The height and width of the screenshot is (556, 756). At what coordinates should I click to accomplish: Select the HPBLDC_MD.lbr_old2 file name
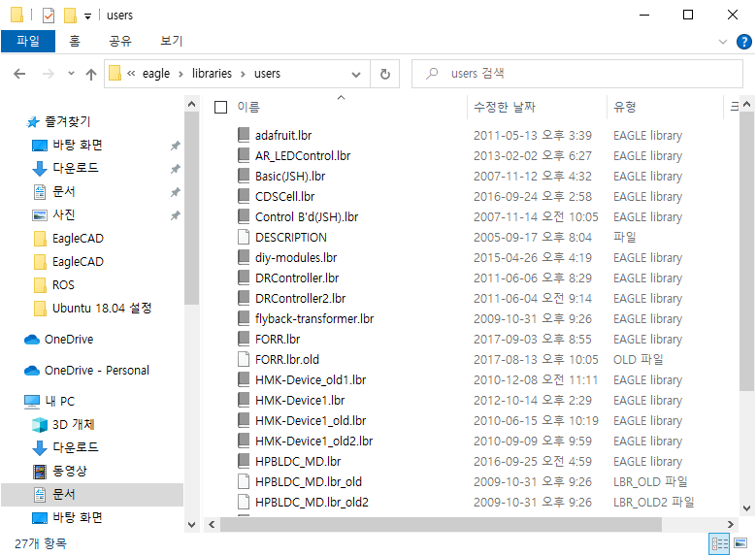point(312,502)
